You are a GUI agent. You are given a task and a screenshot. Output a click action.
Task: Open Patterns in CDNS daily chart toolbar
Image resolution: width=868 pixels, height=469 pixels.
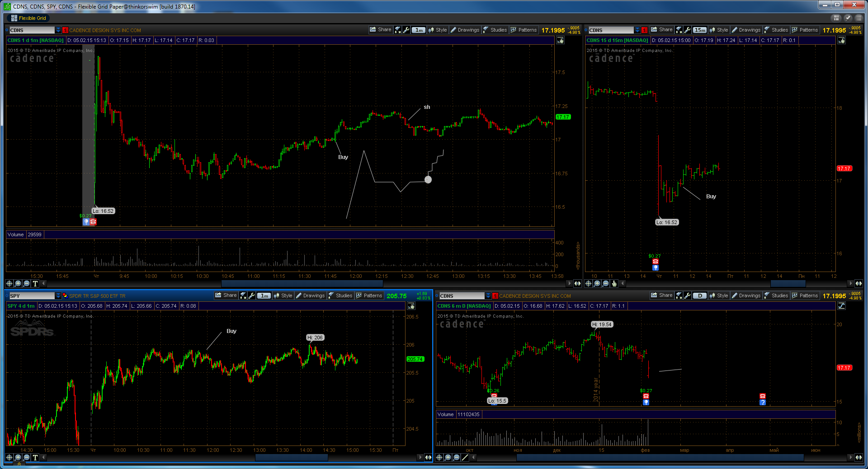pyautogui.click(x=805, y=295)
